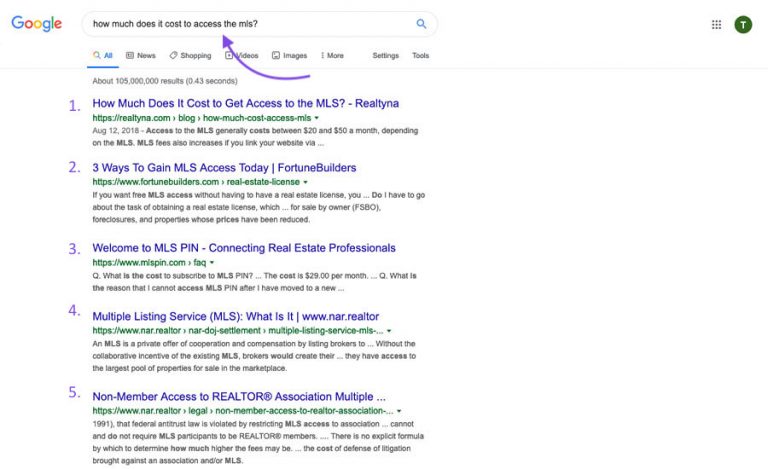This screenshot has height=469, width=768.
Task: Expand dropdown arrow beside fortunebuilders.com URL
Action: click(305, 182)
